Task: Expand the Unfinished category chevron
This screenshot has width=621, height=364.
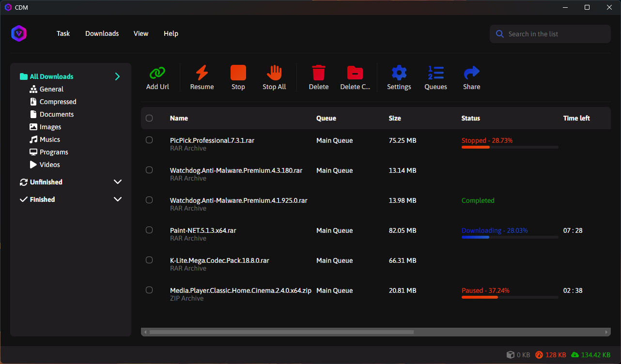Action: pos(117,182)
